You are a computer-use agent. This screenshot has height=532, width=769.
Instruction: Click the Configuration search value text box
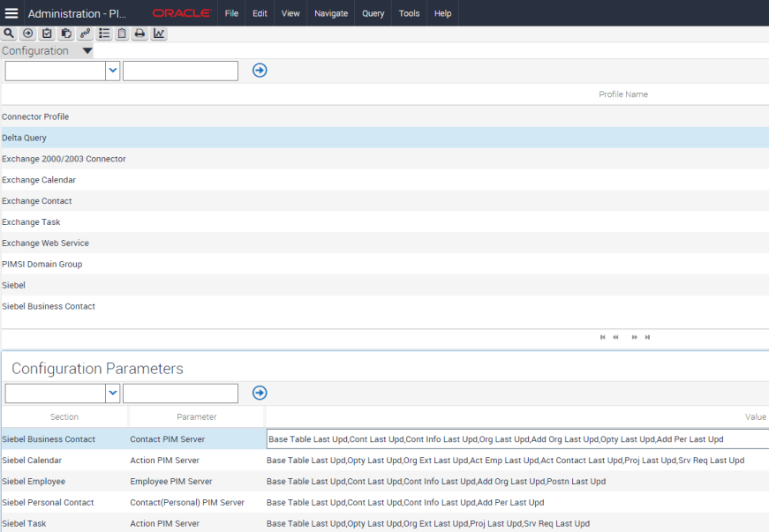180,71
